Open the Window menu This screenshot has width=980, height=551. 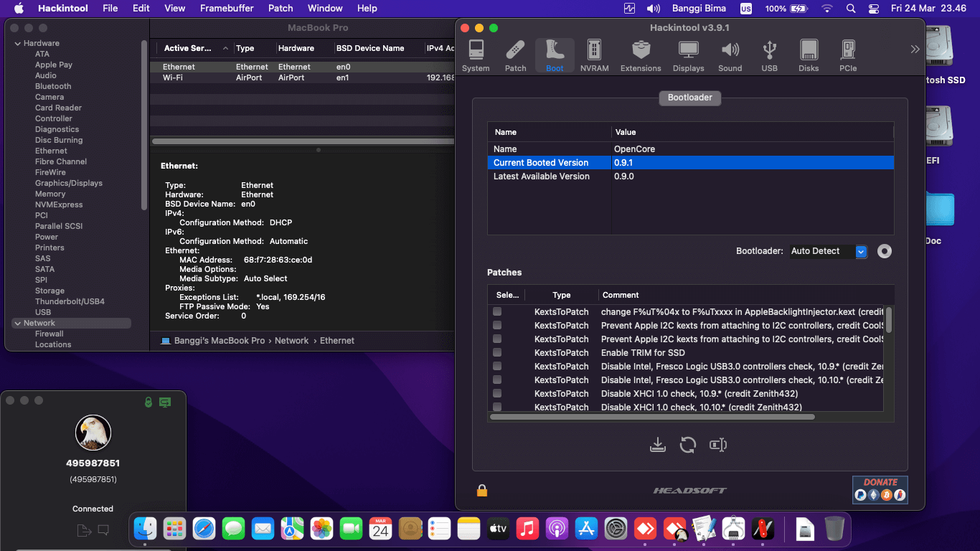pos(325,9)
